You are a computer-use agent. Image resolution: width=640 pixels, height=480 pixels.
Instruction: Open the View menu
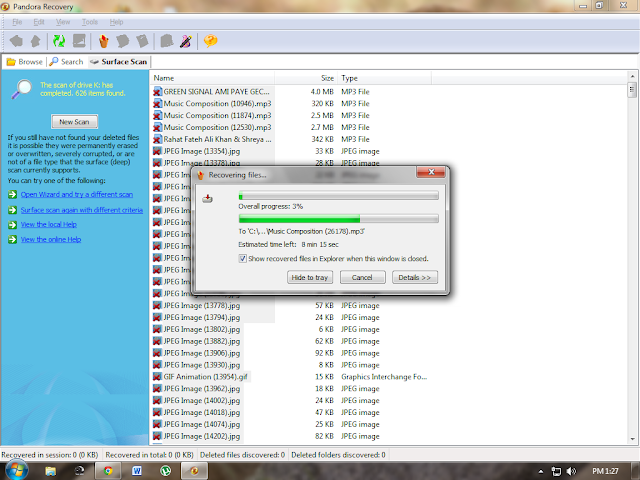[x=63, y=22]
